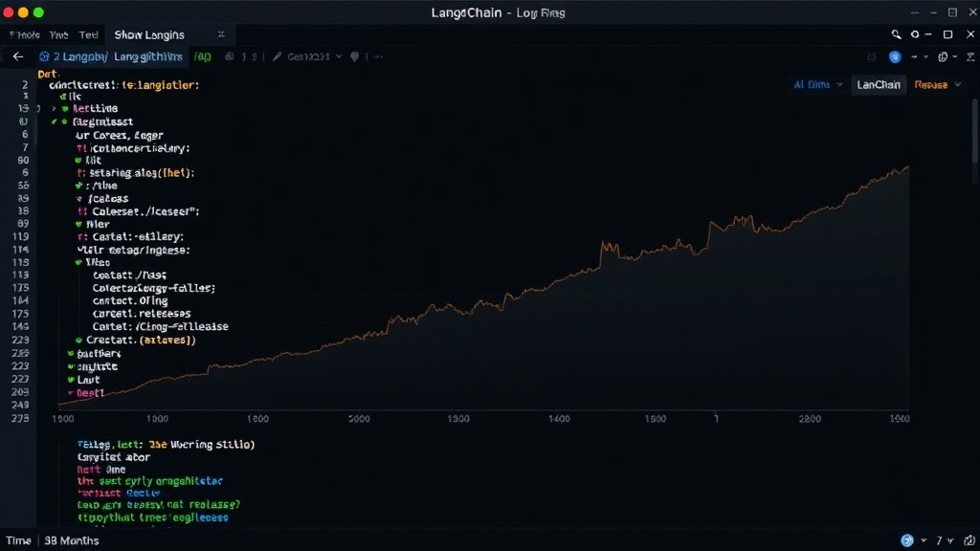Click the green 'fap' label in toolbar
This screenshot has height=551, width=980.
tap(203, 56)
